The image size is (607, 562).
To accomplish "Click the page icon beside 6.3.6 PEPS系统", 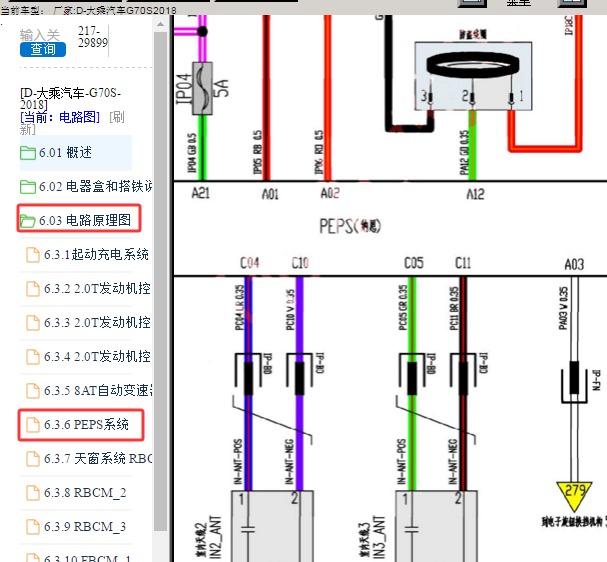I will (x=33, y=425).
